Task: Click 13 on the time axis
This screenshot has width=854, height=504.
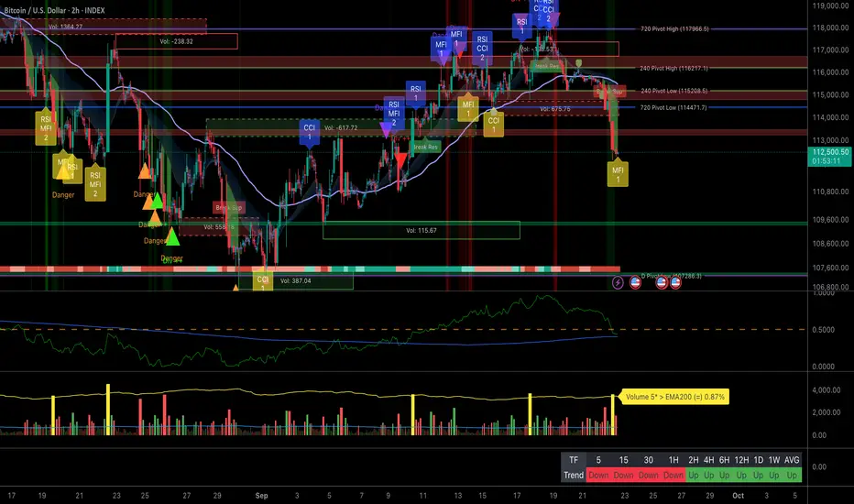Action: (x=458, y=496)
